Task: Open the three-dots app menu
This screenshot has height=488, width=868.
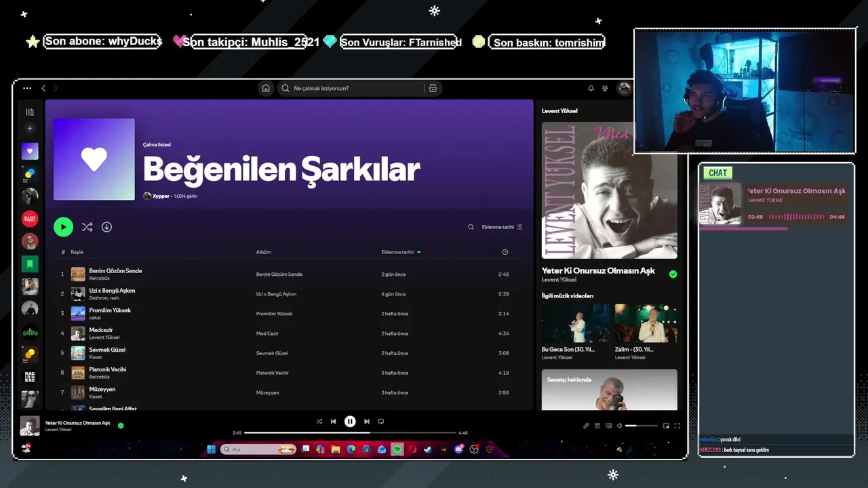Action: 27,88
